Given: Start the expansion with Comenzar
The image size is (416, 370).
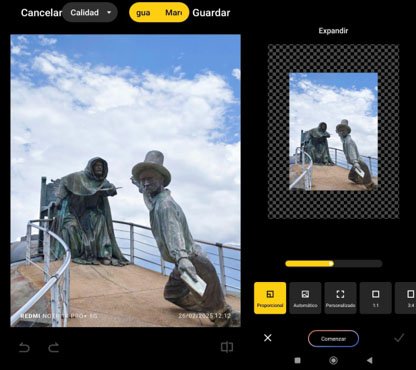Looking at the screenshot, I should point(333,339).
